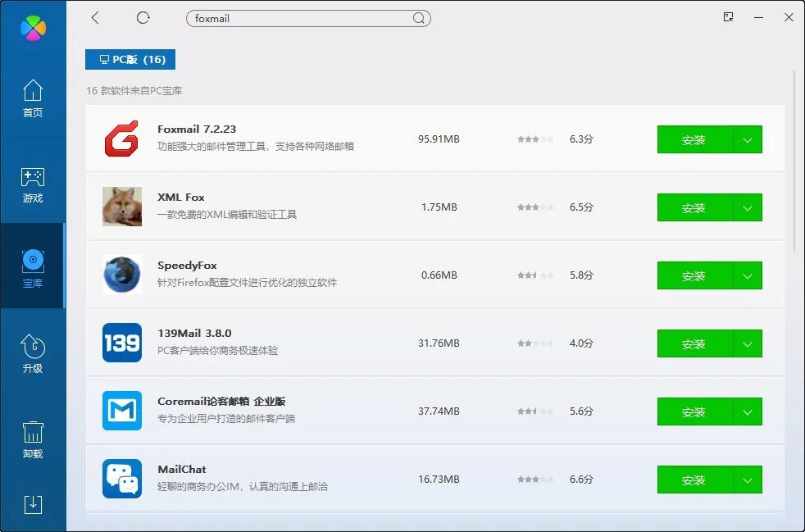
Task: Click the SpeedyFox globe icon
Action: [x=121, y=275]
